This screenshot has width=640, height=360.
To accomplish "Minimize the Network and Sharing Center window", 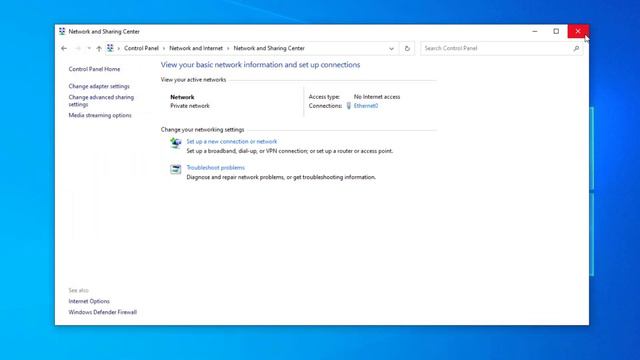I will [x=535, y=31].
